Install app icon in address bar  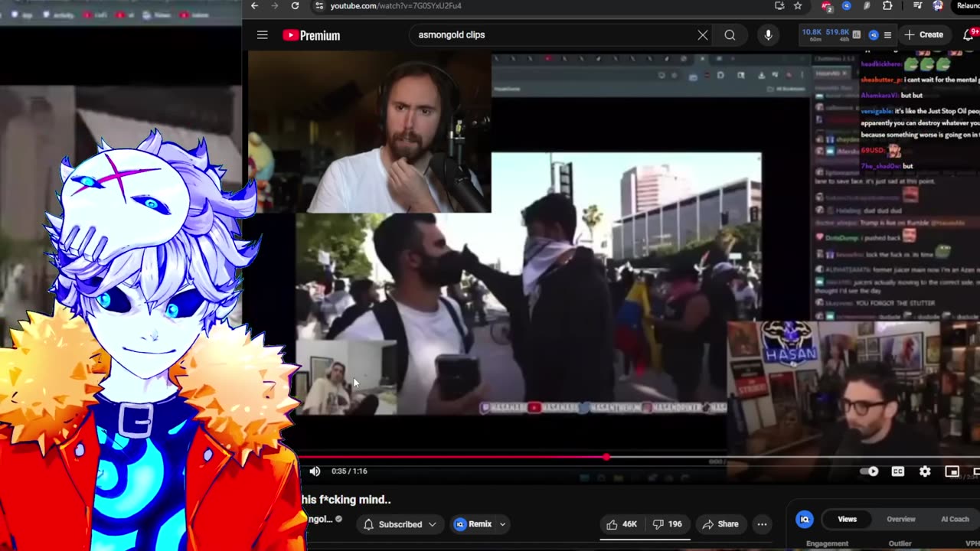pos(779,6)
